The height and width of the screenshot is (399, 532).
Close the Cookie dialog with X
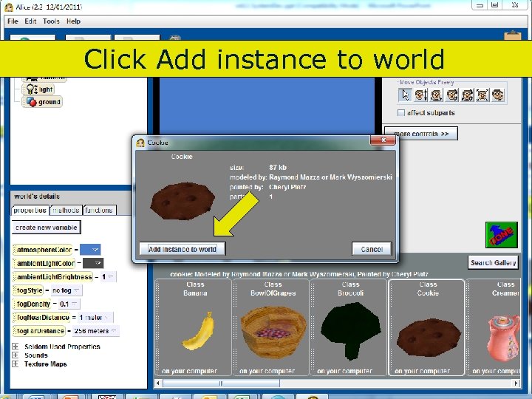pyautogui.click(x=383, y=140)
